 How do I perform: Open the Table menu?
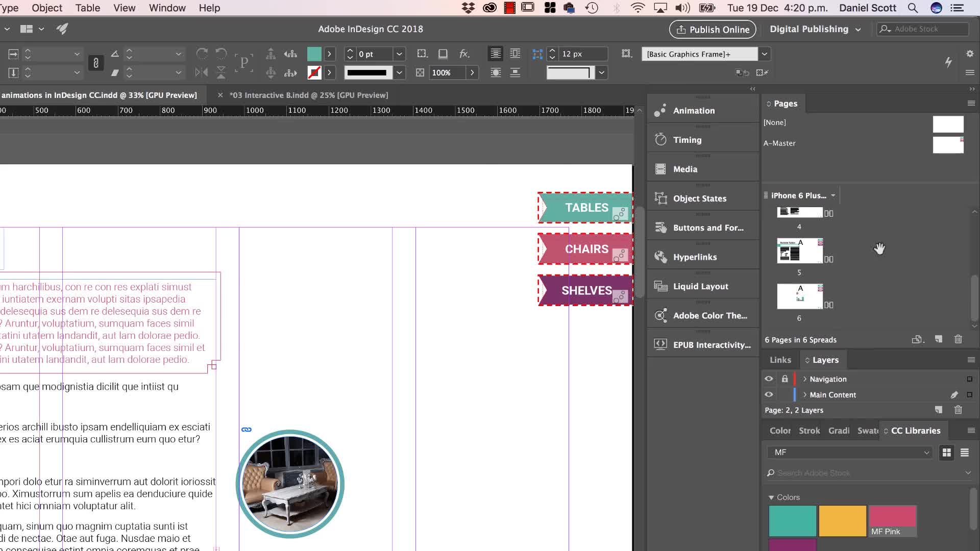coord(88,8)
